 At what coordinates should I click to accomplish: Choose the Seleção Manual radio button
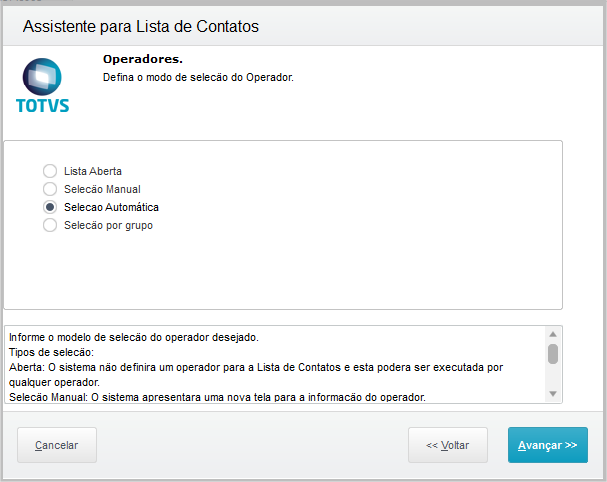point(50,189)
